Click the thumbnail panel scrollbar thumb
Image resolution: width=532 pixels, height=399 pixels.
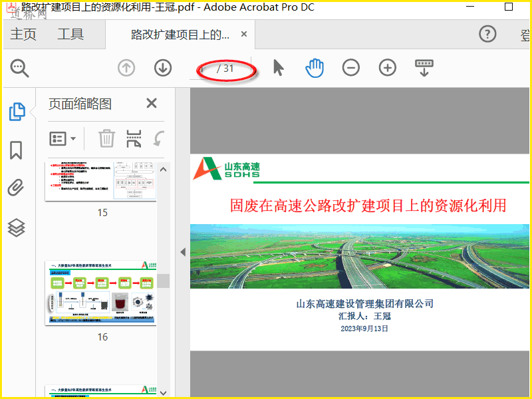click(x=163, y=281)
